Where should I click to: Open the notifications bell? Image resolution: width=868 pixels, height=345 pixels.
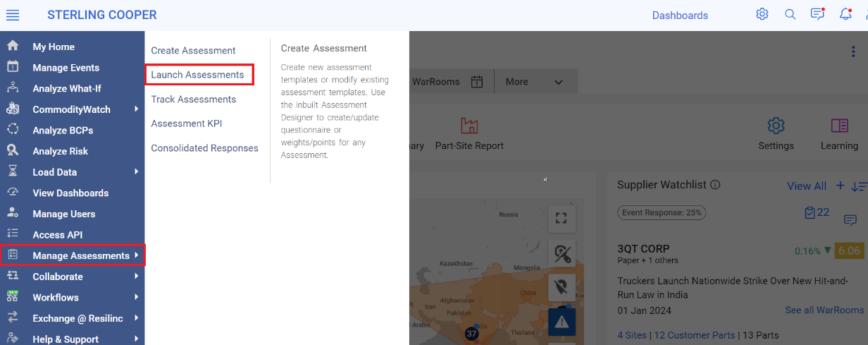(845, 14)
